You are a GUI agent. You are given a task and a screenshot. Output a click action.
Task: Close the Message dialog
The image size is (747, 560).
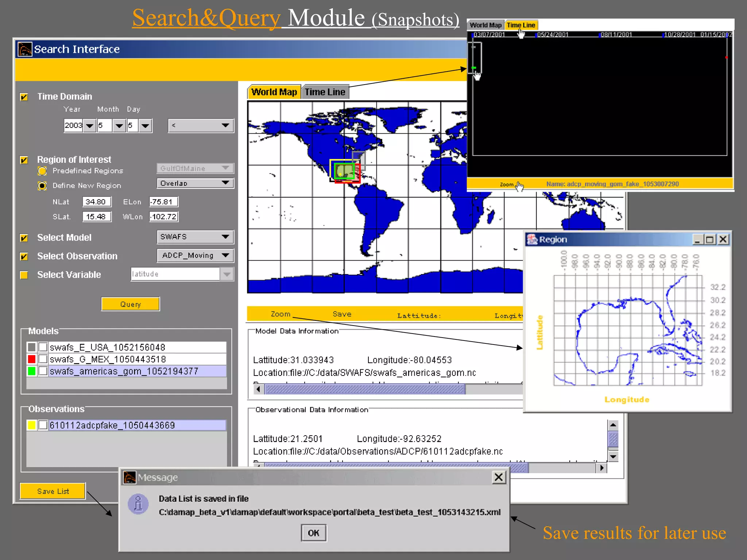click(499, 477)
